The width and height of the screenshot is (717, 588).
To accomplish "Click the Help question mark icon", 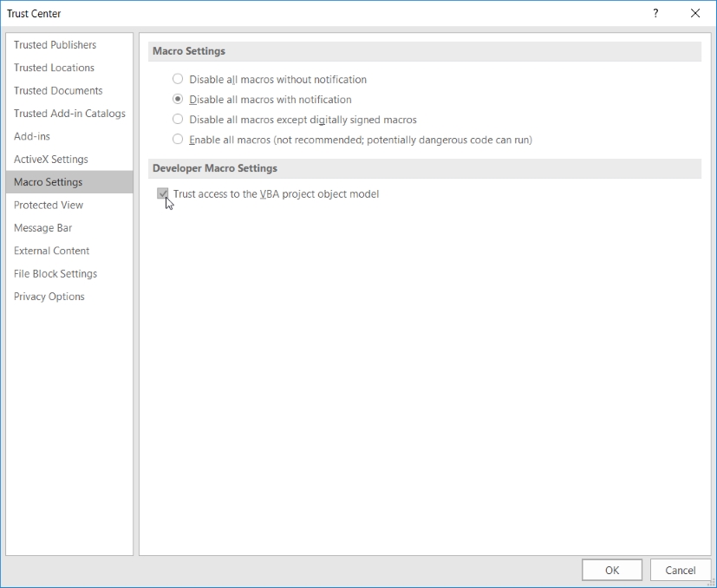I will (655, 13).
